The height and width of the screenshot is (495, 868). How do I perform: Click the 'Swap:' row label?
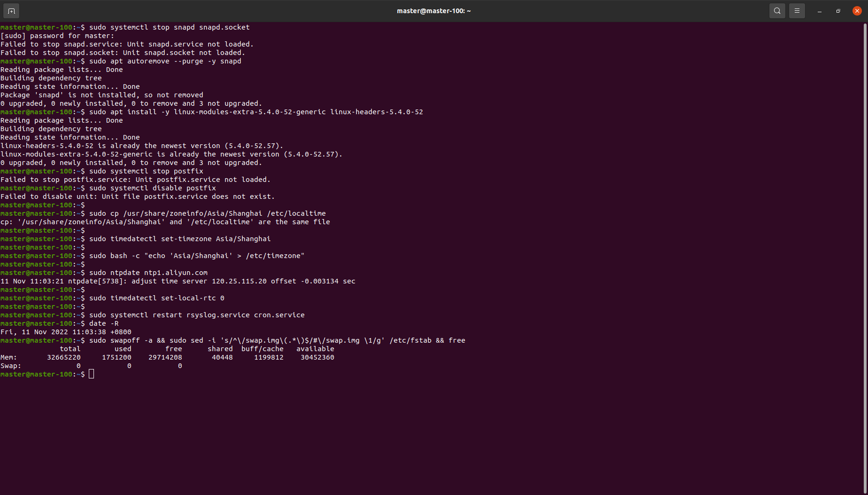coord(11,366)
